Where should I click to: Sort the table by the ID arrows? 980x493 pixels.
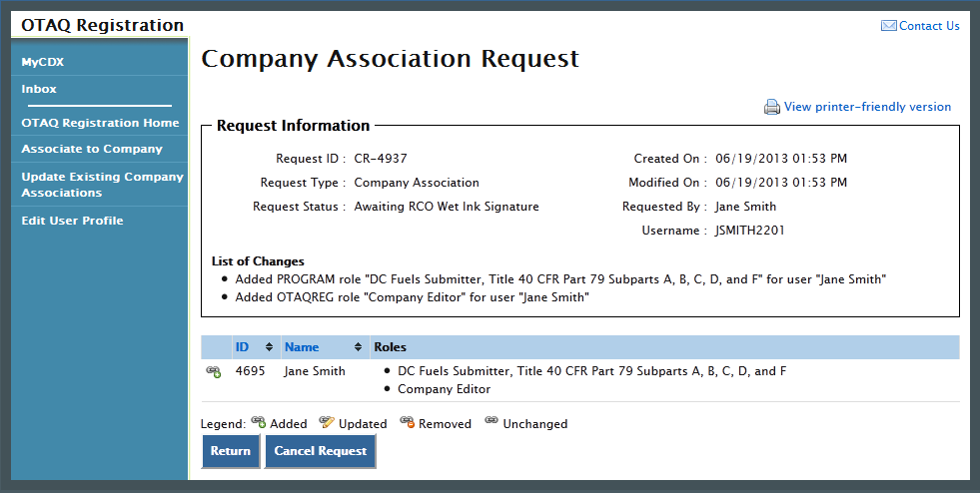(269, 347)
